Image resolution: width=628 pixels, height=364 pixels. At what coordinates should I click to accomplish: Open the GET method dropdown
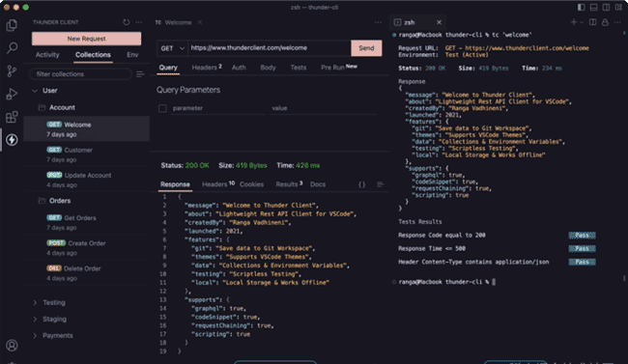pyautogui.click(x=172, y=48)
